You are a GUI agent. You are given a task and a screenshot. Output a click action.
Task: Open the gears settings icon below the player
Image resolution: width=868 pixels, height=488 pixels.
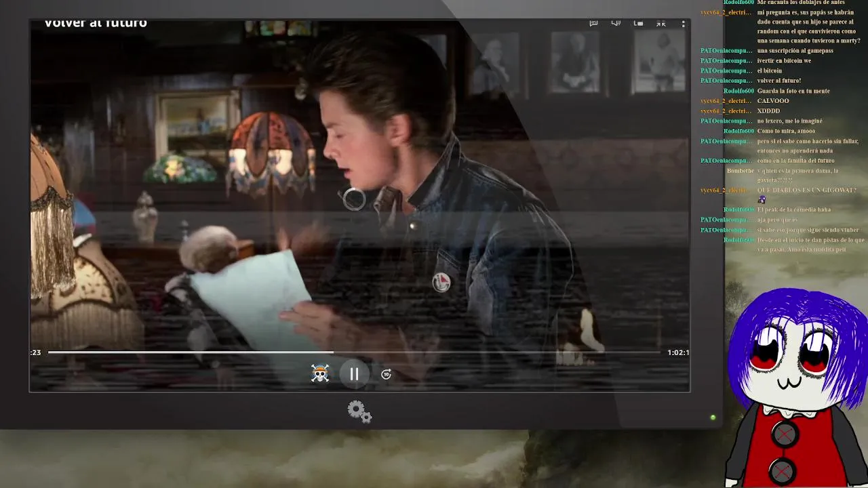[359, 411]
